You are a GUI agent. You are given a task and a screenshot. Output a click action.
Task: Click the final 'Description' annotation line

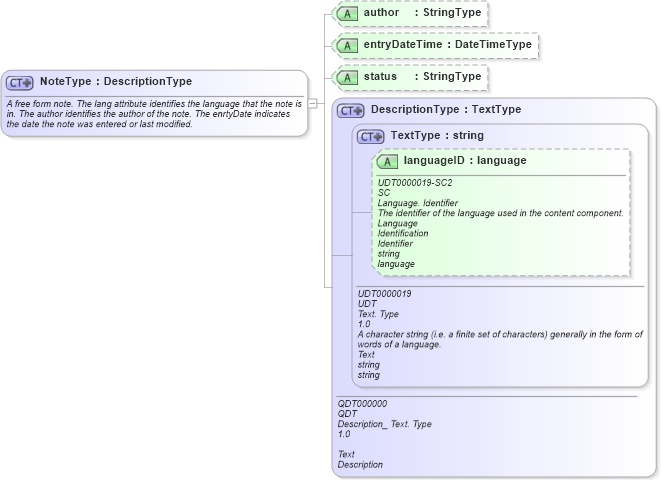360,464
